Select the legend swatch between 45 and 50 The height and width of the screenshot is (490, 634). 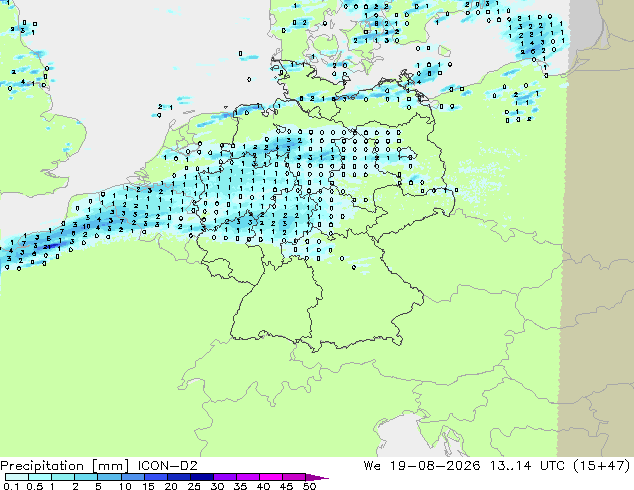[x=294, y=477]
